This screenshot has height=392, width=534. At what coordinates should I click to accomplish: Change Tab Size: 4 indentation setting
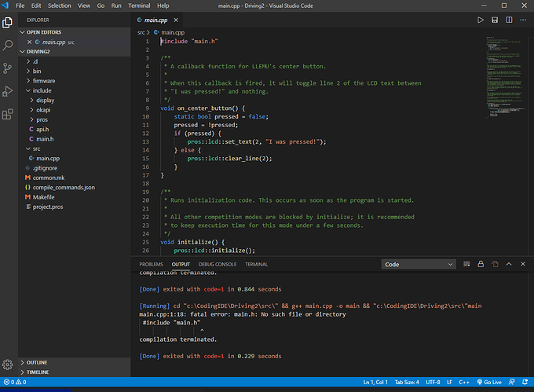coord(407,382)
